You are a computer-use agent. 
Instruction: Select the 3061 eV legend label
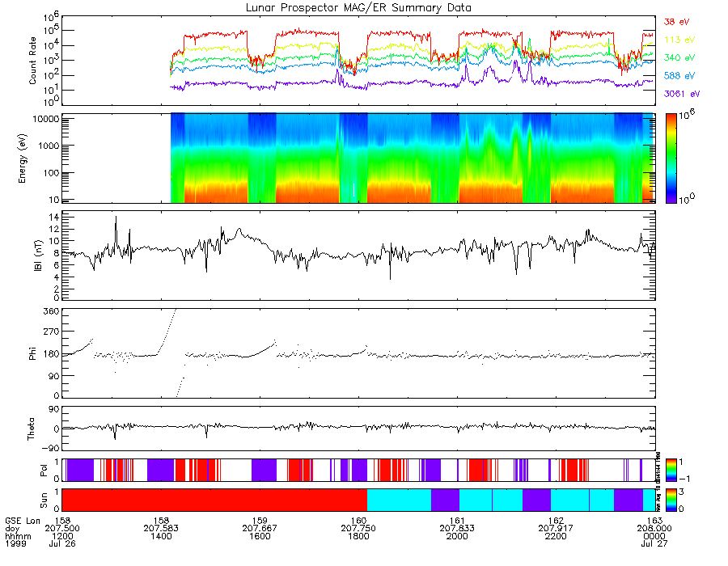click(682, 94)
